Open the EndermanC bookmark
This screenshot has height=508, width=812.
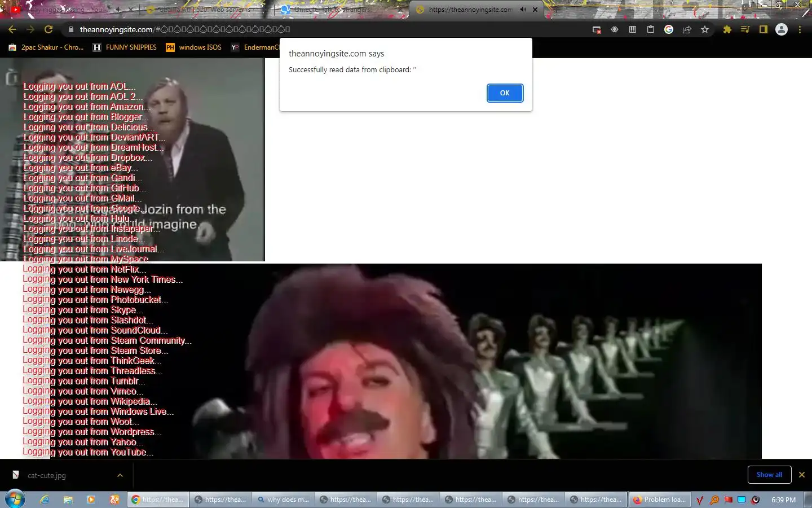pos(255,47)
